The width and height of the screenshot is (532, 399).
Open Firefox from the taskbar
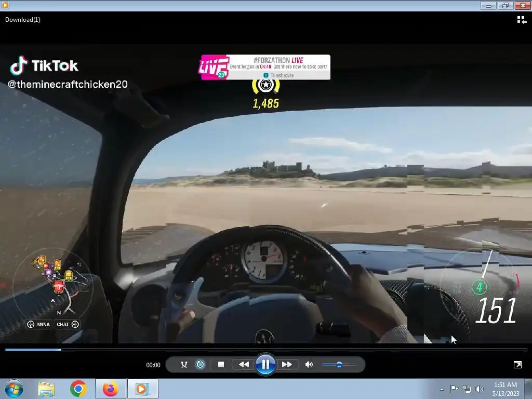(x=110, y=389)
